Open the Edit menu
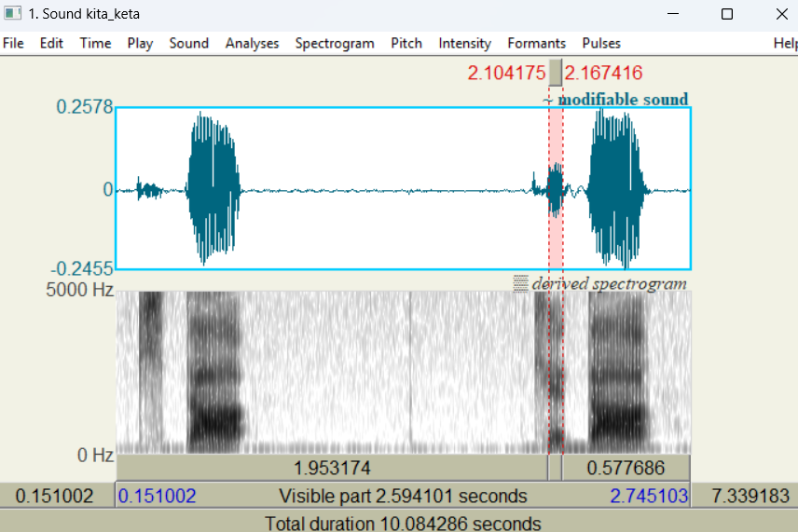The height and width of the screenshot is (532, 798). coord(51,43)
